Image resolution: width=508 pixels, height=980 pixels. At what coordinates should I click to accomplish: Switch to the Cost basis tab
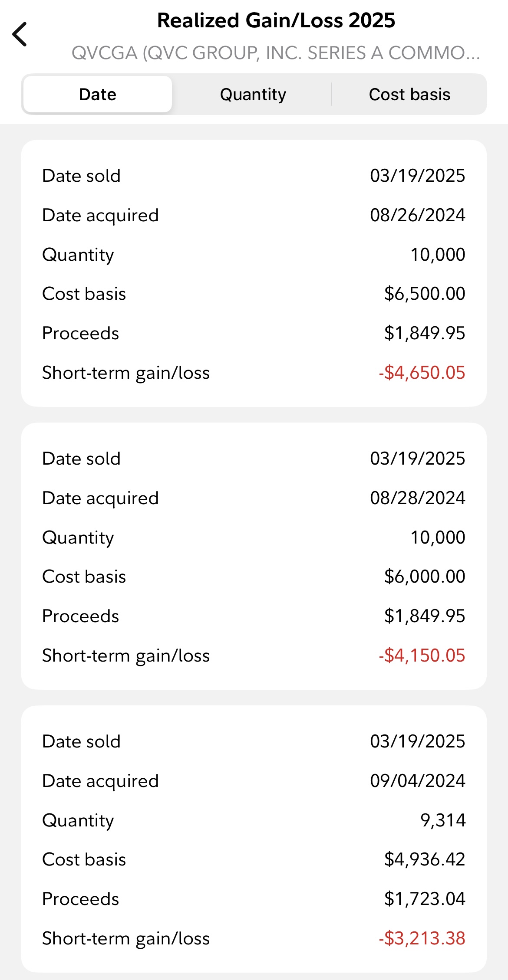click(409, 95)
